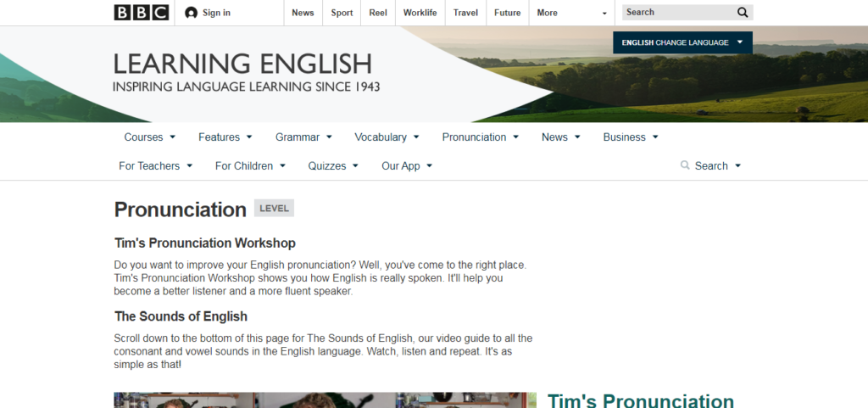This screenshot has height=408, width=868.
Task: Expand the Business menu
Action: (631, 137)
